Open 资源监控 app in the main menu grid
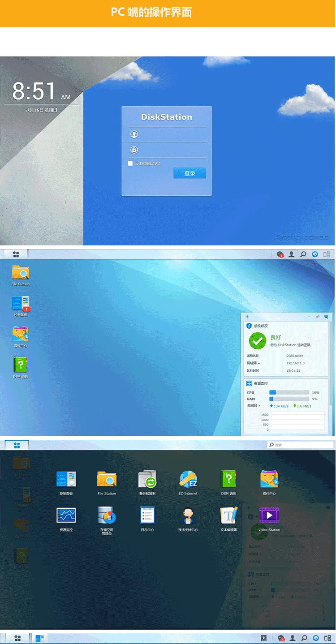The width and height of the screenshot is (336, 644). [x=66, y=519]
